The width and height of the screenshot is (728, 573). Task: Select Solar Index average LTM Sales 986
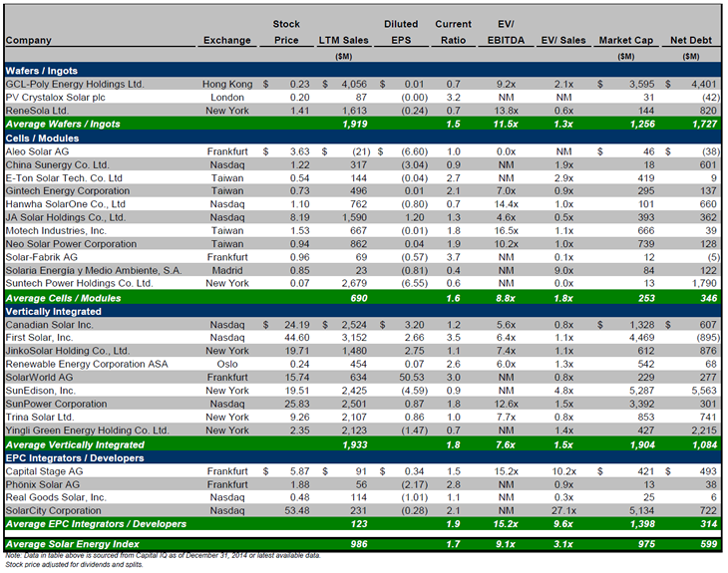pyautogui.click(x=359, y=544)
